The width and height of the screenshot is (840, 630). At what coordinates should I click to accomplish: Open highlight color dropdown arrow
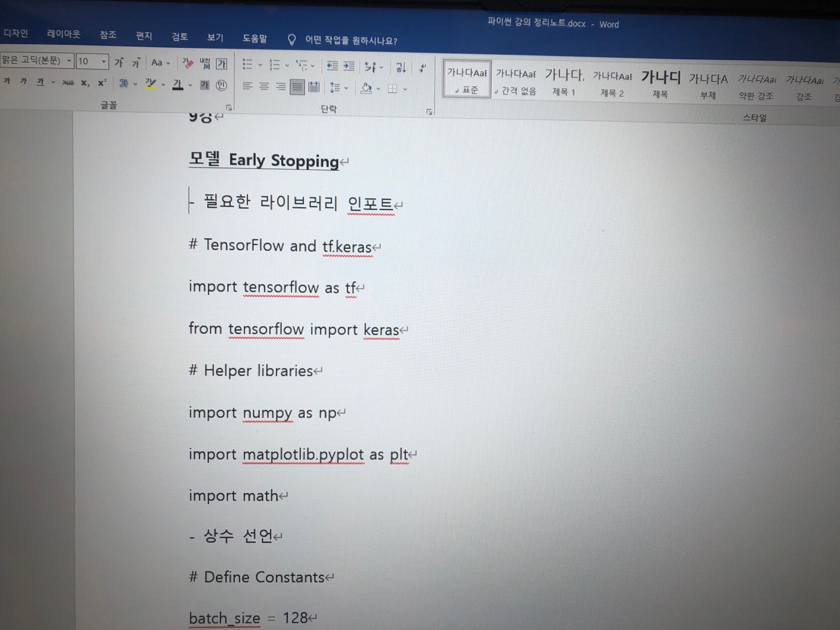163,85
